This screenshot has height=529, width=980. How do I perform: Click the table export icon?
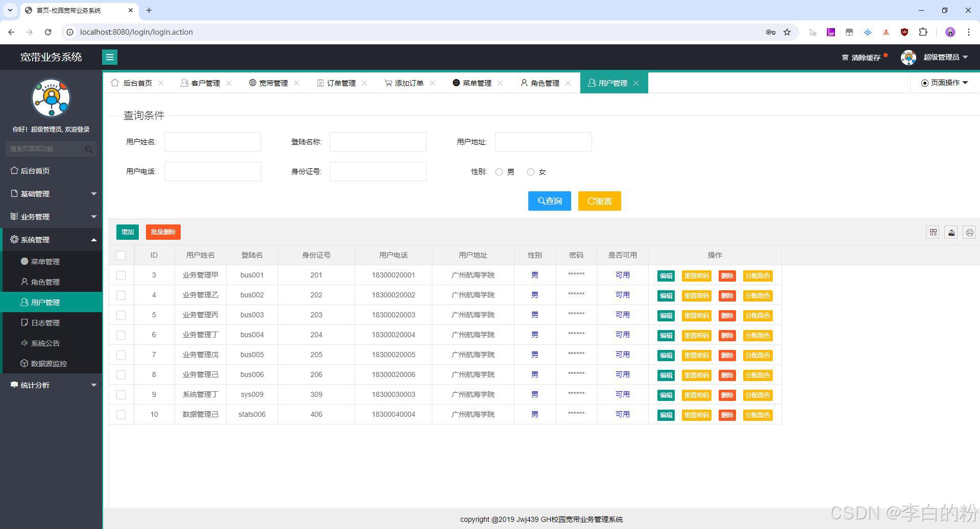click(951, 233)
